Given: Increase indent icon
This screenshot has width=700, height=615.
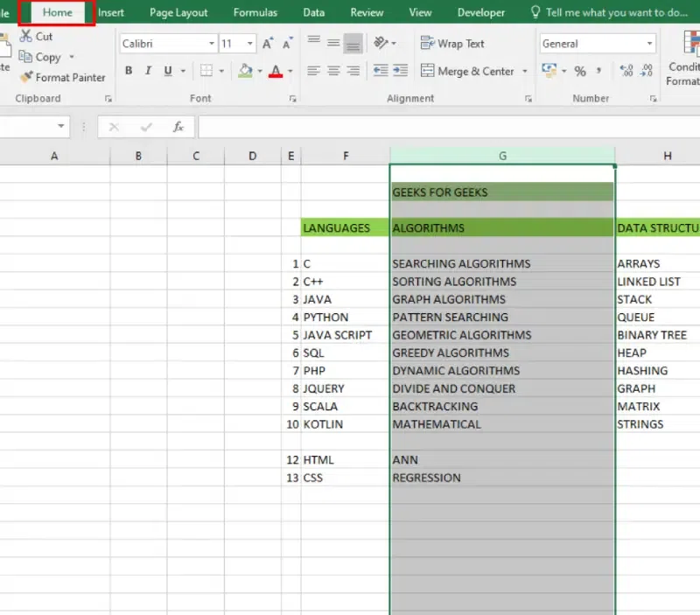Looking at the screenshot, I should [400, 71].
